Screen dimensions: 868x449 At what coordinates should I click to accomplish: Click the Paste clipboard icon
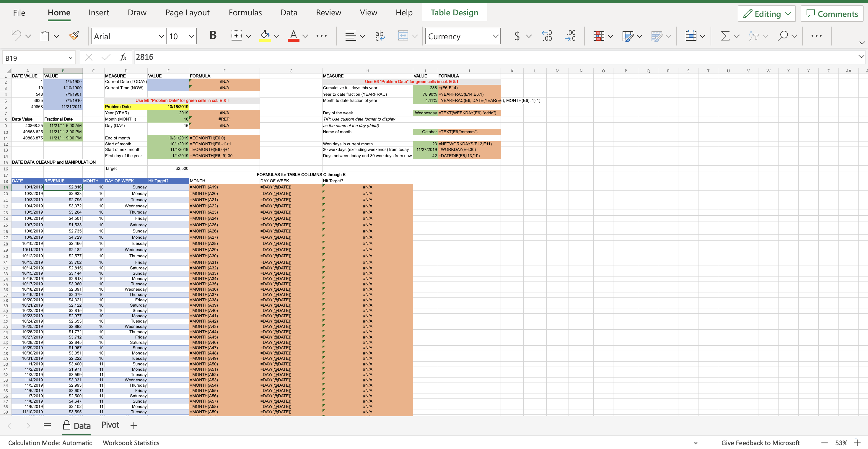pos(45,36)
